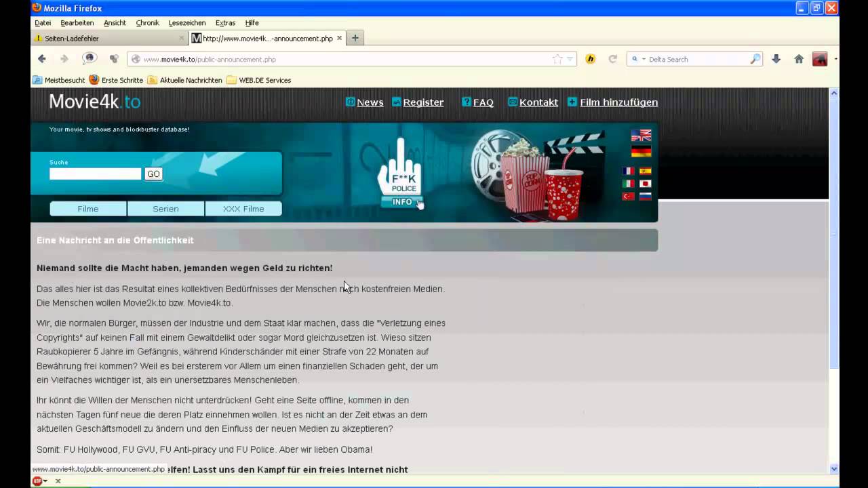
Task: Select the Filme category tab
Action: point(88,209)
